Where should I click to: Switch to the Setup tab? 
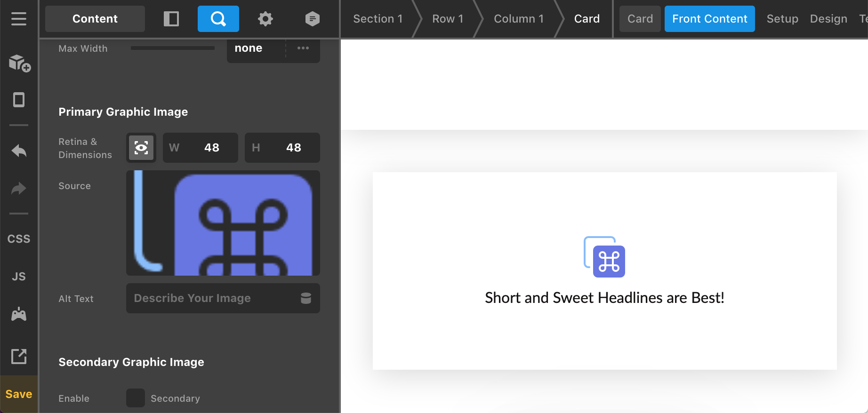782,19
